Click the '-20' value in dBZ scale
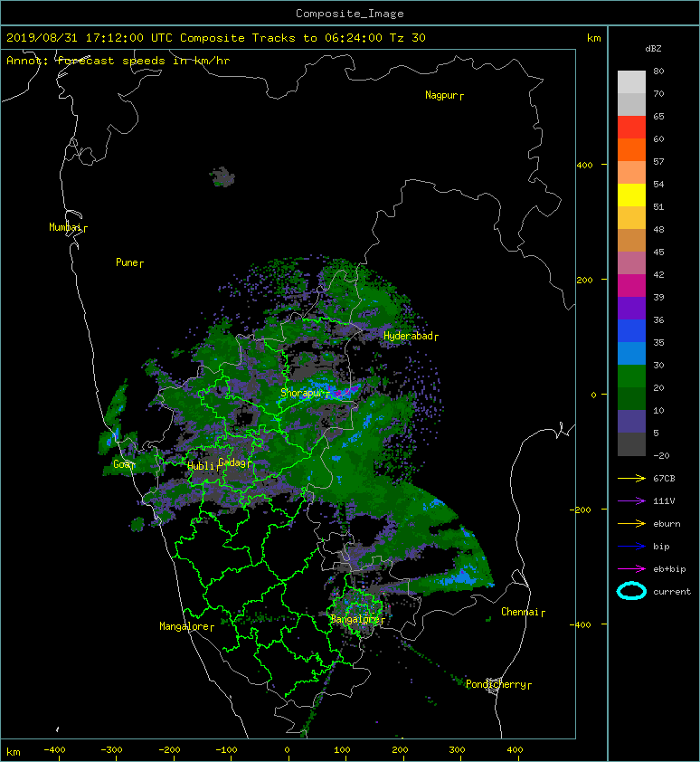This screenshot has width=700, height=762. (x=661, y=456)
